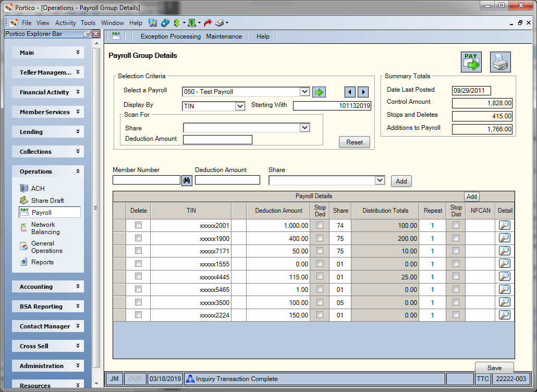This screenshot has height=392, width=537.
Task: Open Scan For Share dropdown
Action: [304, 128]
